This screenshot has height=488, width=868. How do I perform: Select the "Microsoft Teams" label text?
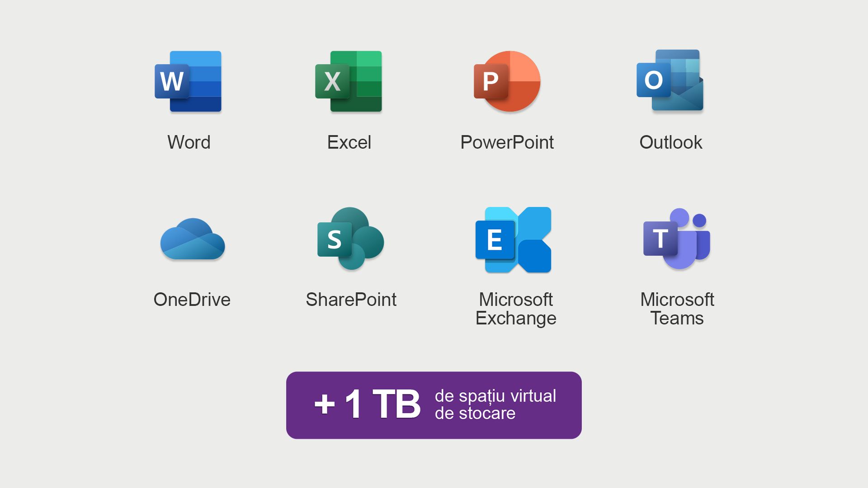pyautogui.click(x=677, y=309)
